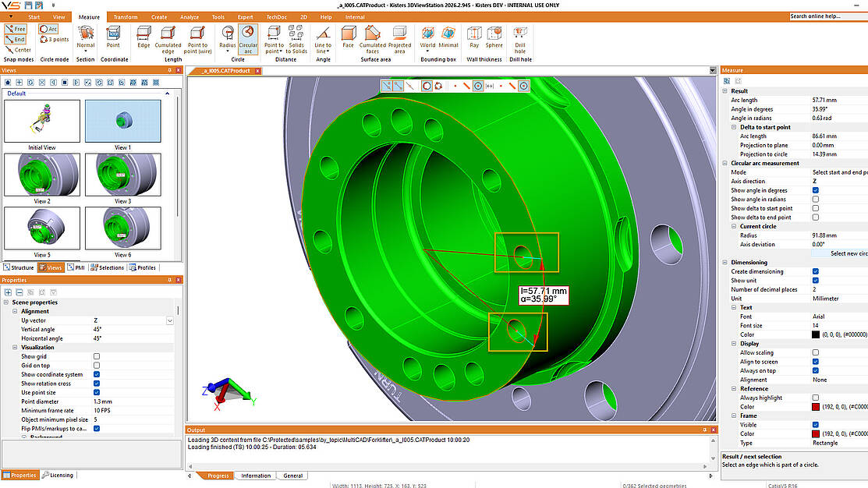Pick the Edge length tool

144,37
